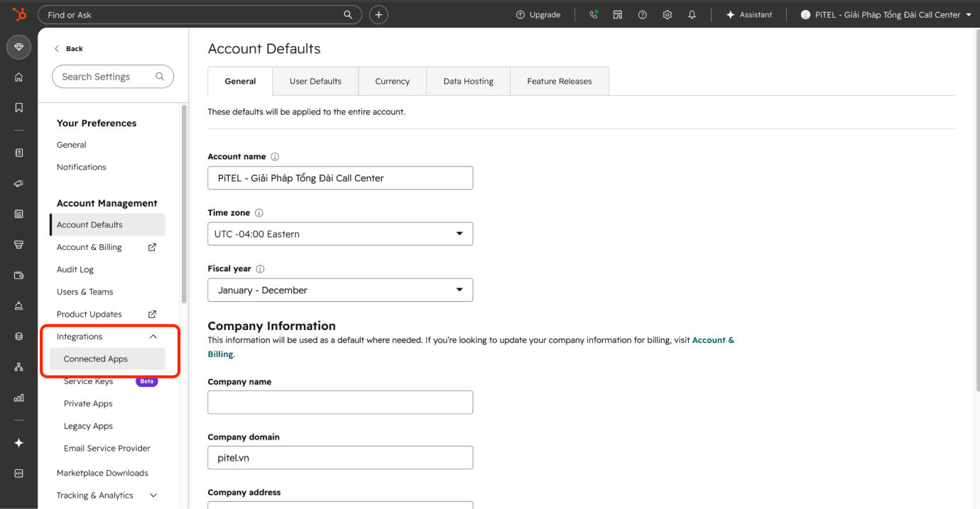Switch to the General tab
The image size is (980, 509).
(240, 81)
